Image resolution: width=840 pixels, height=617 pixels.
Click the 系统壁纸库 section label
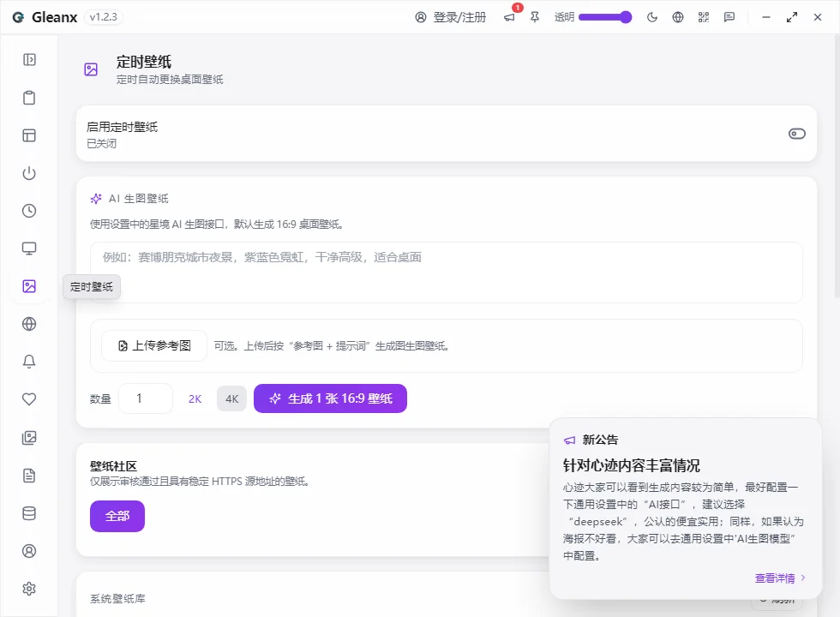117,598
